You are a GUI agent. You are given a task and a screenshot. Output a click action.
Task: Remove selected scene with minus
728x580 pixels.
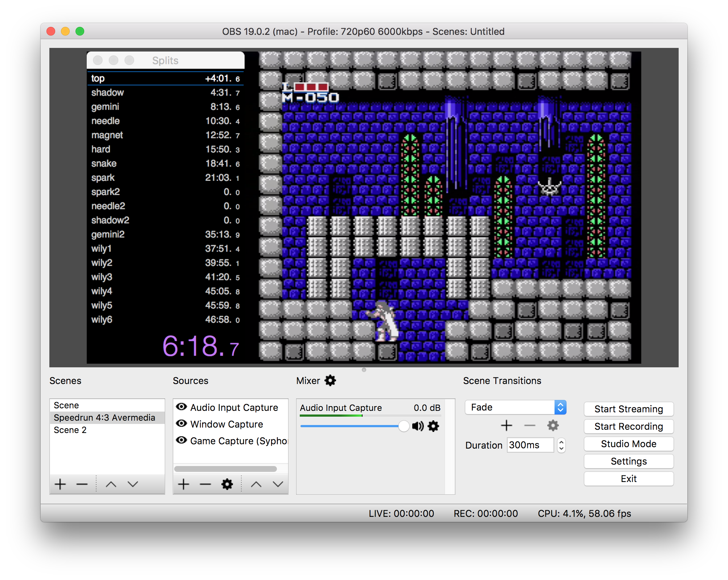click(x=82, y=484)
